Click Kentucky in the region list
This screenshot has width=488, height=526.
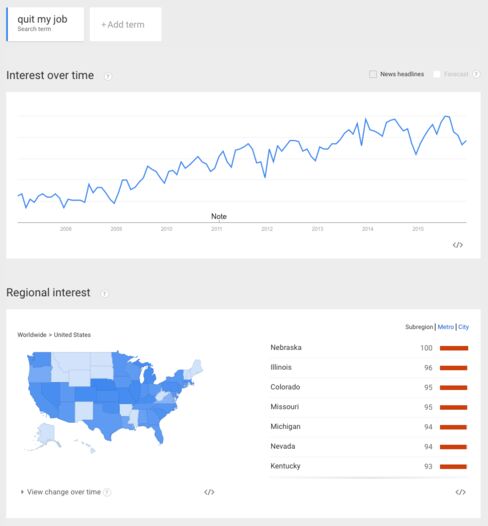click(x=285, y=466)
